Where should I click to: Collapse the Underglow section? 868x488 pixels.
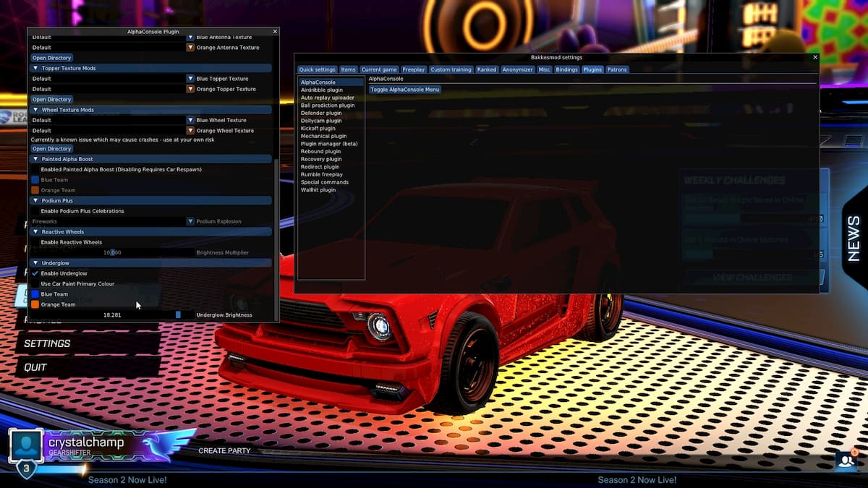pyautogui.click(x=35, y=262)
